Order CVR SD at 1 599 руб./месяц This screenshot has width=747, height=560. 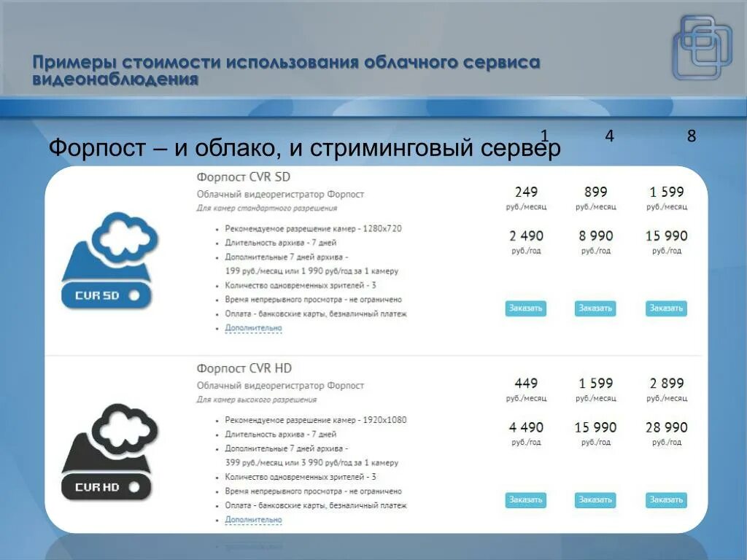click(x=666, y=308)
